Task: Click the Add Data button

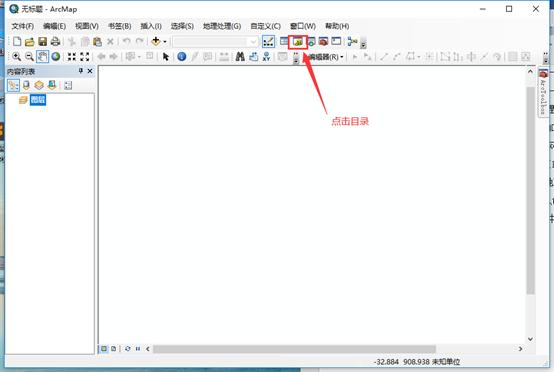Action: tap(155, 41)
